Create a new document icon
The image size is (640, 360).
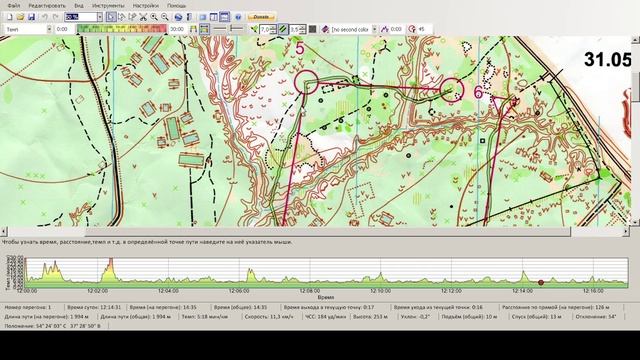tap(9, 17)
